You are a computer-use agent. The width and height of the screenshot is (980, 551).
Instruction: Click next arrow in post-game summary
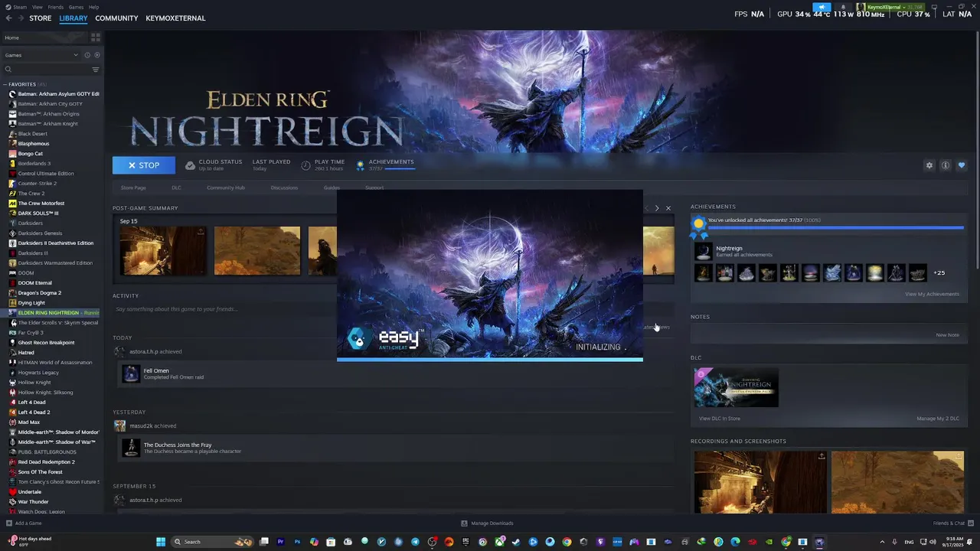[656, 208]
